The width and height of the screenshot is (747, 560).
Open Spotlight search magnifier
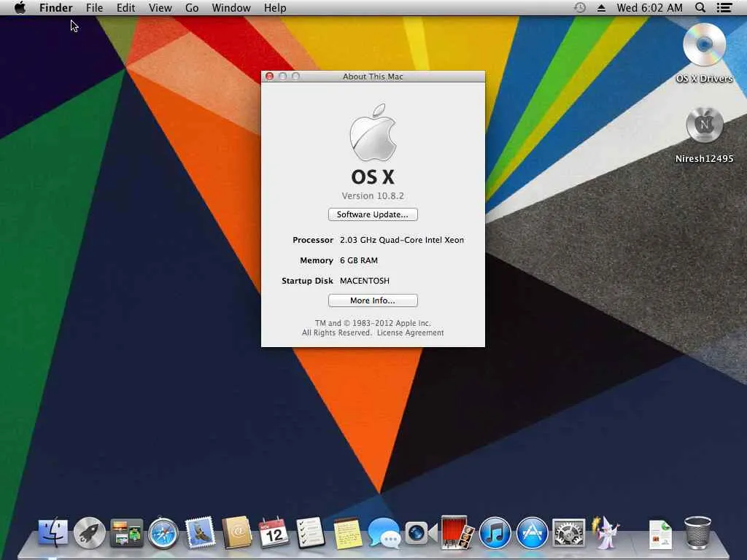[700, 8]
